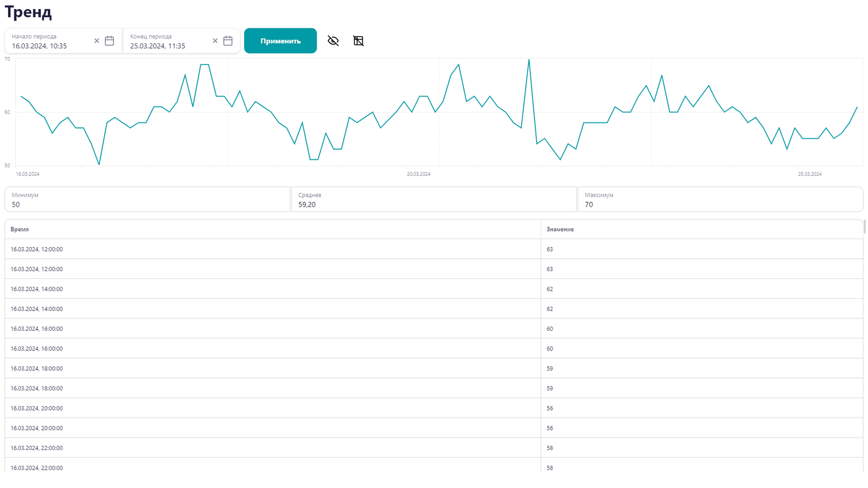The width and height of the screenshot is (868, 488).
Task: Open calendar picker for Конец периода
Action: click(x=228, y=41)
